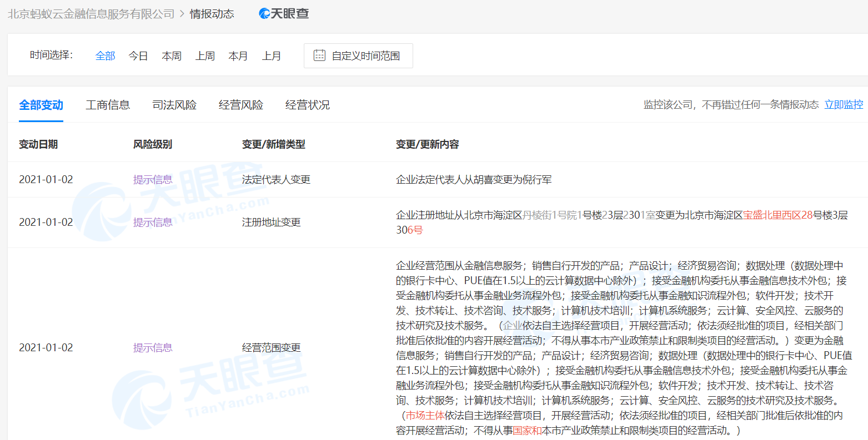868x440 pixels.
Task: Select 今日 time filter
Action: click(x=138, y=55)
